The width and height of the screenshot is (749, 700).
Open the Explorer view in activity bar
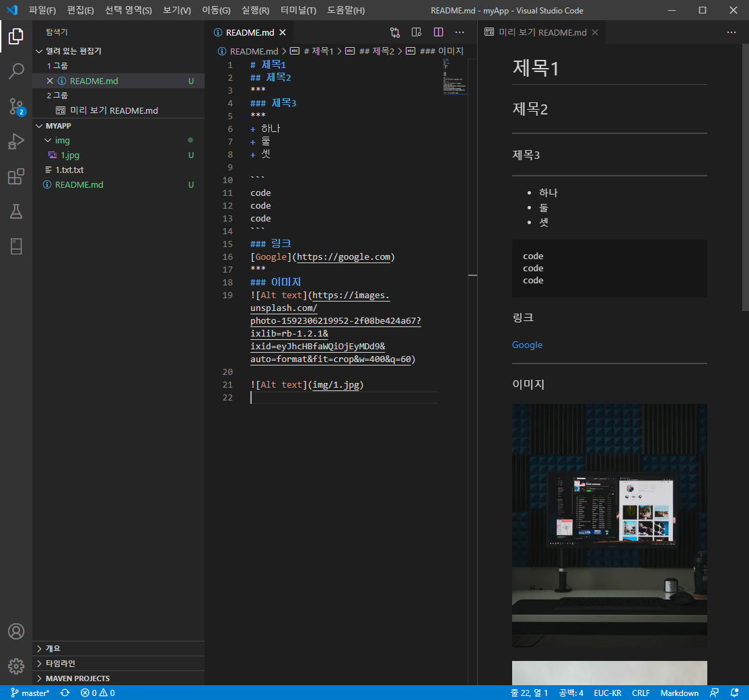point(15,36)
